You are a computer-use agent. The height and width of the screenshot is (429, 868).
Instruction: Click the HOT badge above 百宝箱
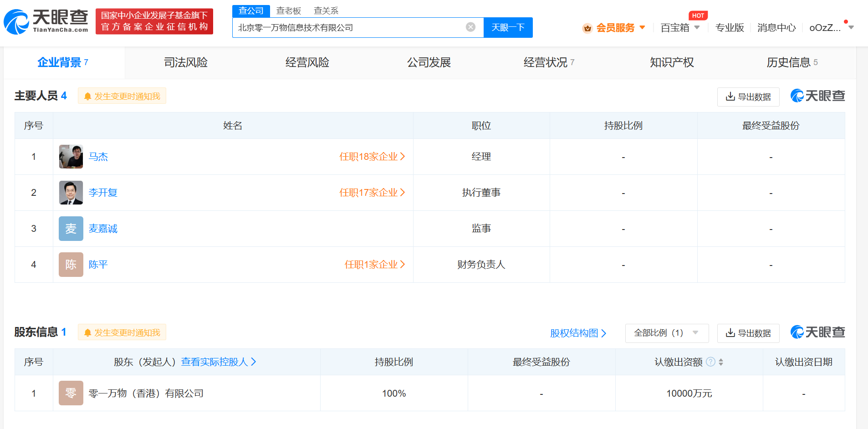(698, 15)
